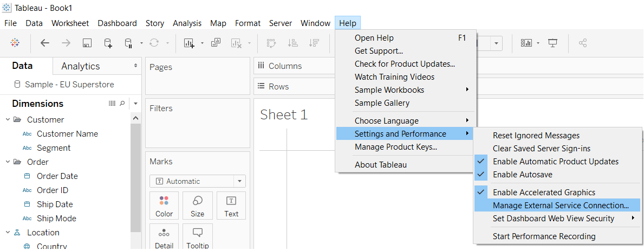The image size is (644, 250).
Task: Click the view data grid icon in Dimensions
Action: tap(112, 104)
